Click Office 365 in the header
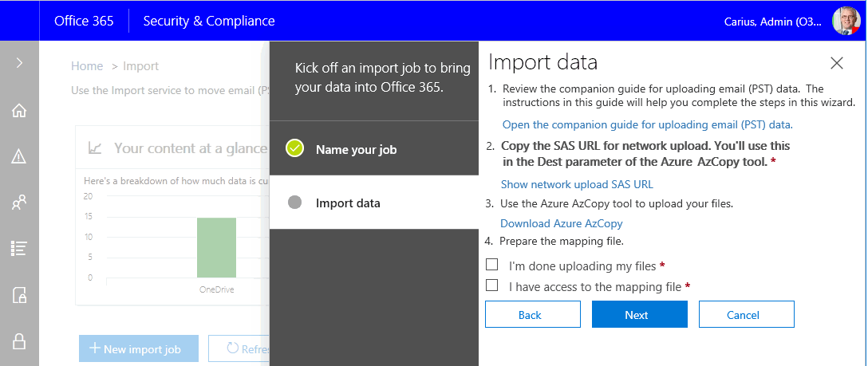 point(84,21)
